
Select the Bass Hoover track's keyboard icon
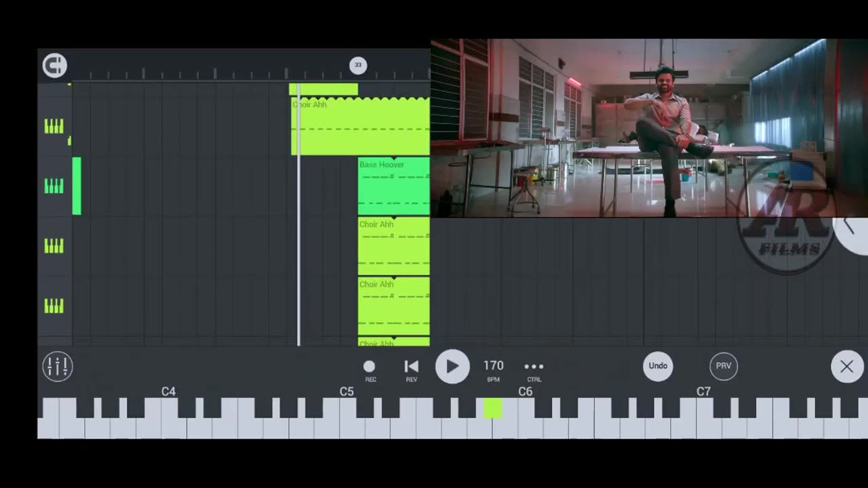click(54, 186)
